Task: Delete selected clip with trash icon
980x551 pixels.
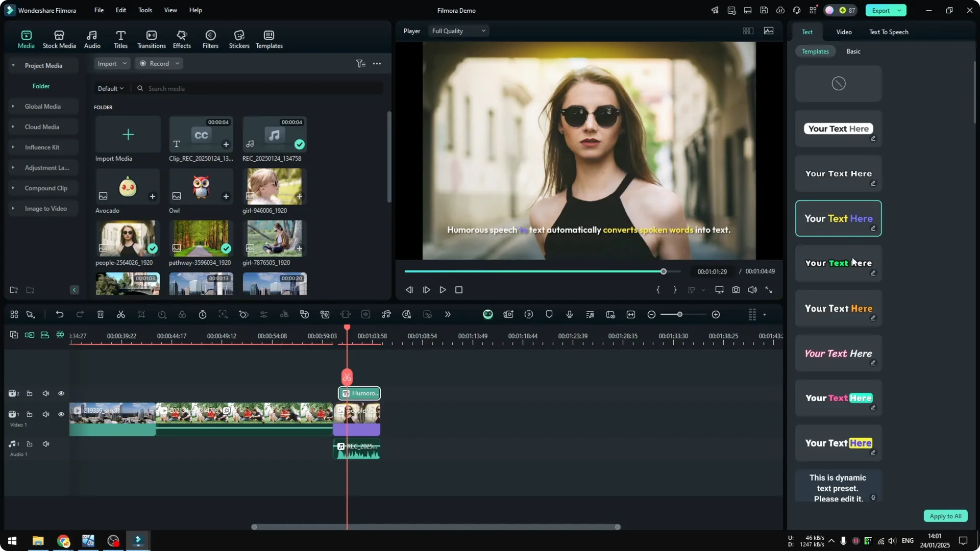Action: (x=101, y=315)
